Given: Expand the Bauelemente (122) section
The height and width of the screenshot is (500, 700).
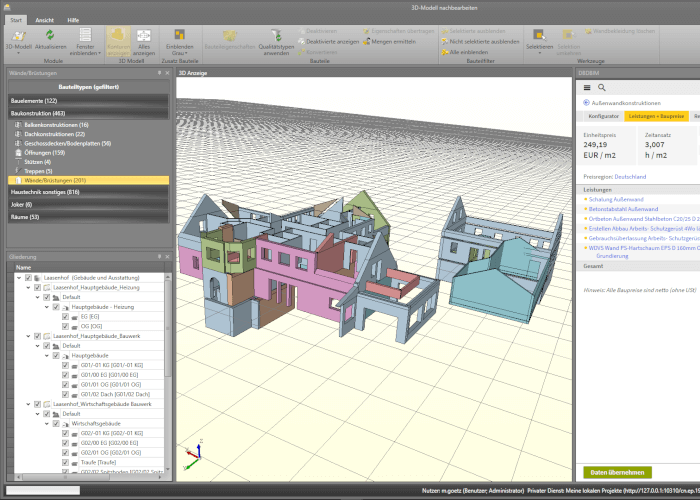Looking at the screenshot, I should click(88, 101).
